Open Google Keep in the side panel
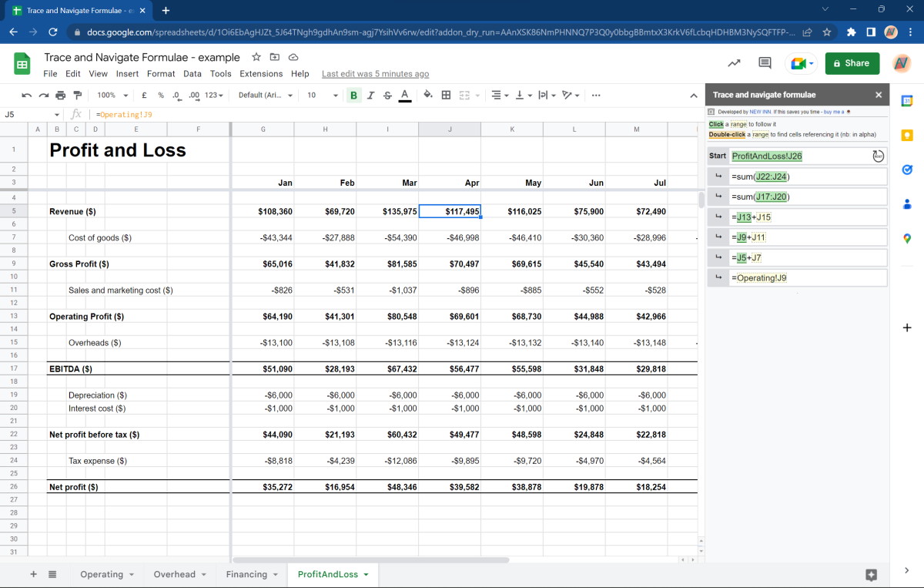The image size is (924, 588). pyautogui.click(x=907, y=136)
